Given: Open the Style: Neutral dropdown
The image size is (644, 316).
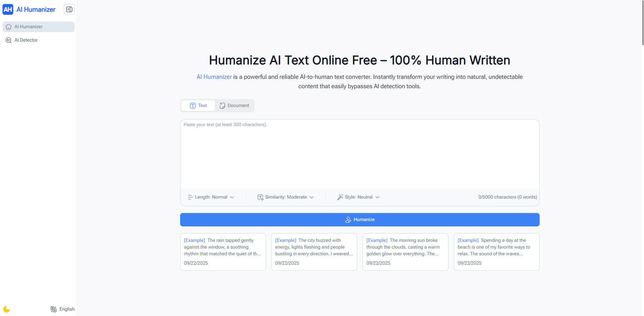Looking at the screenshot, I should [x=358, y=197].
